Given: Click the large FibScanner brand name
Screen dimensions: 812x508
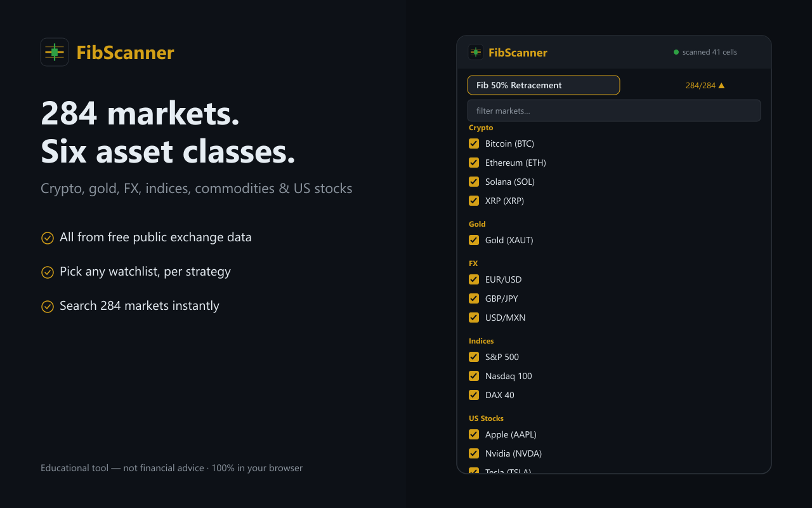Looking at the screenshot, I should (126, 53).
